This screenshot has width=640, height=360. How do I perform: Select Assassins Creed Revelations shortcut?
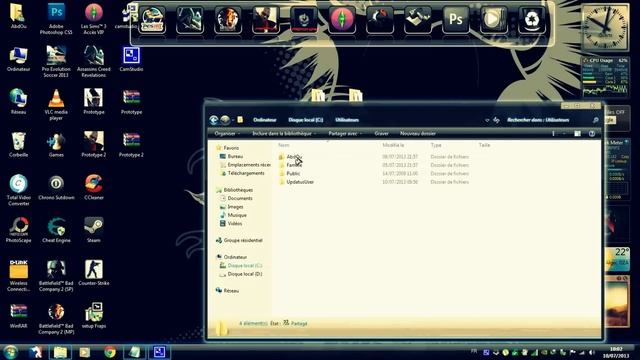93,62
